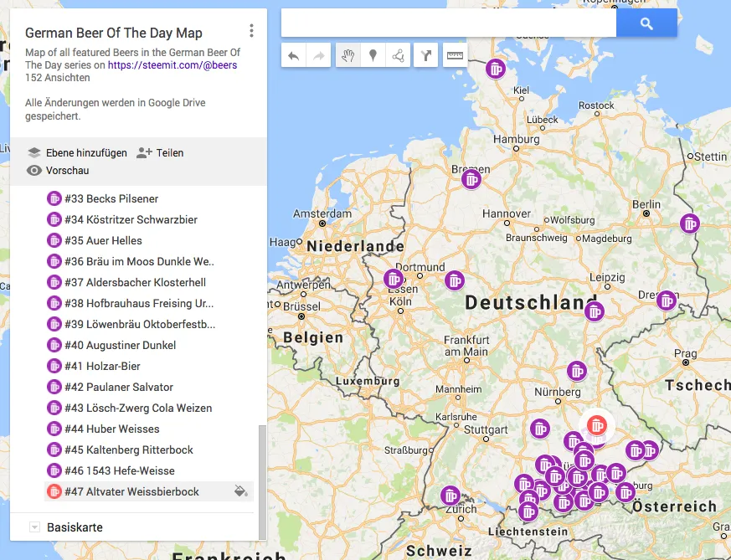Open the steemit.com/@beers link
This screenshot has height=560, width=731.
point(172,65)
